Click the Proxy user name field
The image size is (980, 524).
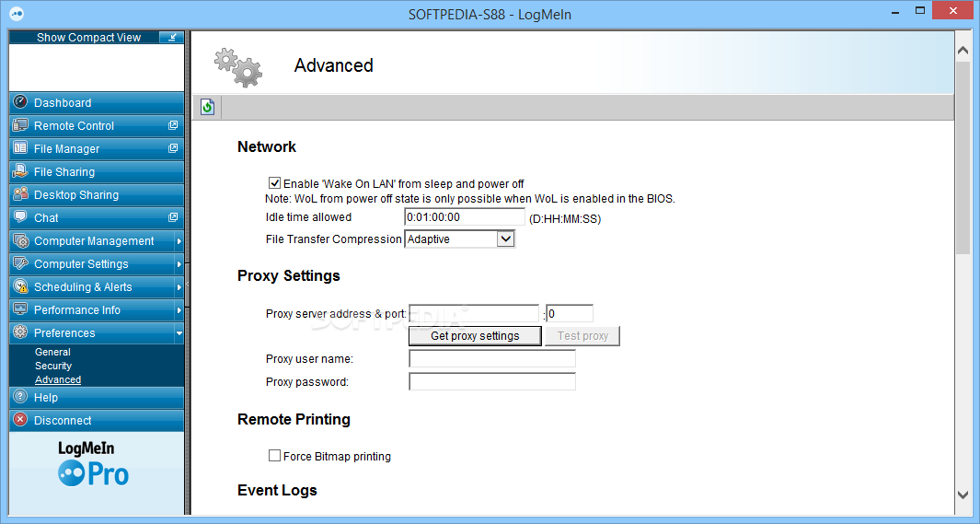point(492,358)
